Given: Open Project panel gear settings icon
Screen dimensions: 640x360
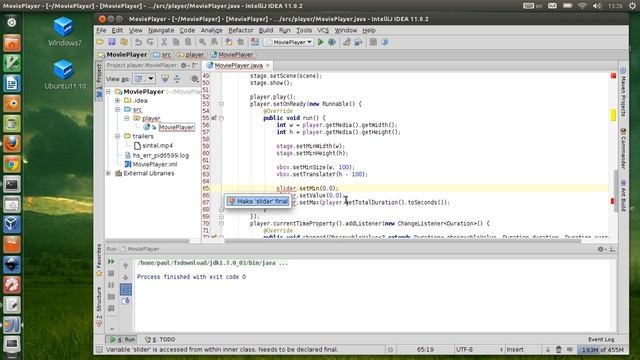Looking at the screenshot, I should pos(184,65).
